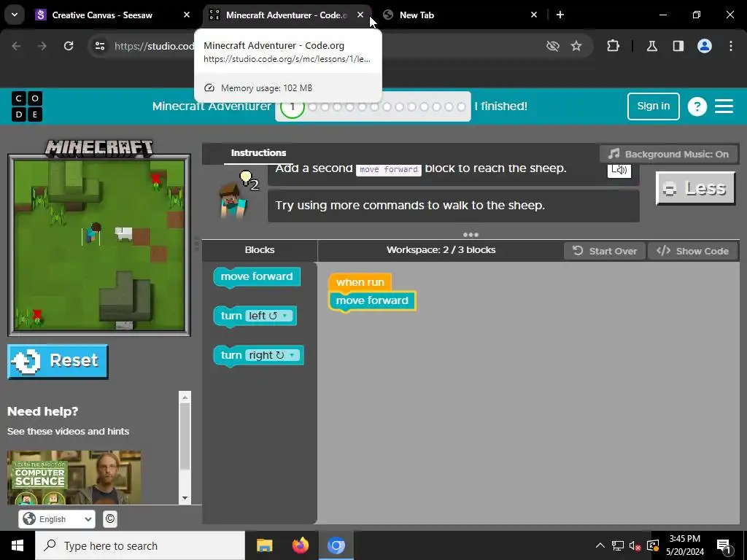Click the Sign in button
The height and width of the screenshot is (560, 747).
coord(653,106)
